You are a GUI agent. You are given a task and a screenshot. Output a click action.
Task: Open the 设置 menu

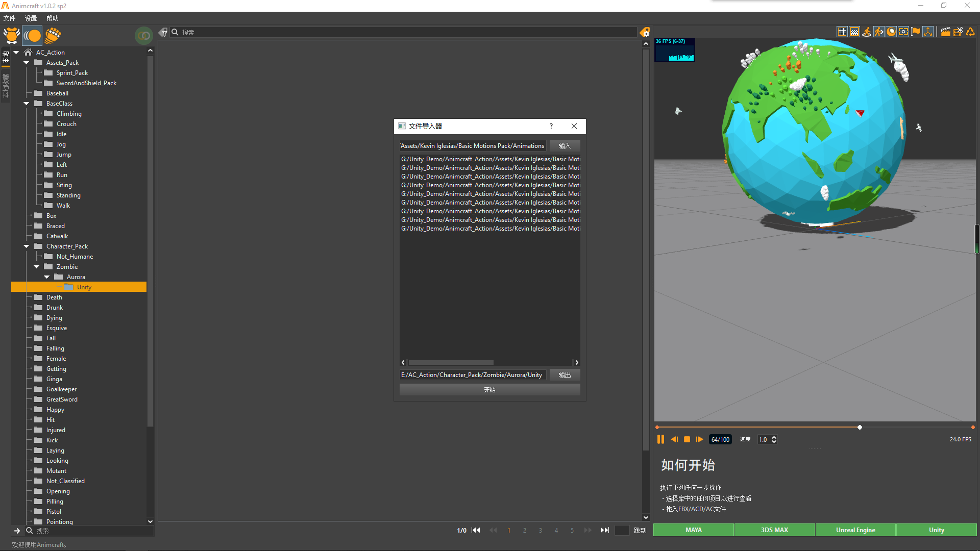31,18
